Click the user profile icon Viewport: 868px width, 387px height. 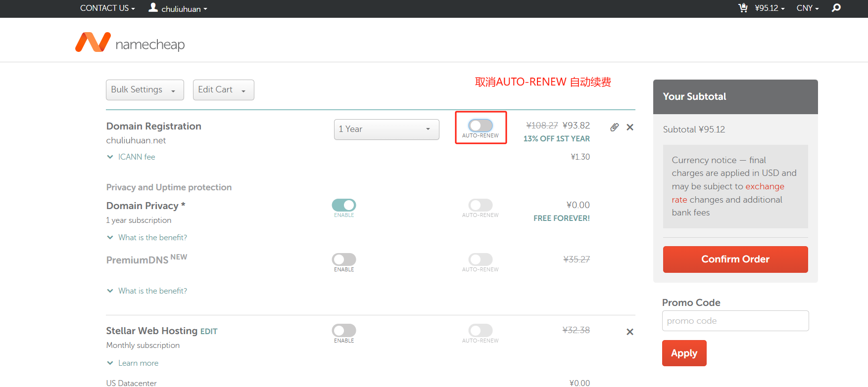153,7
